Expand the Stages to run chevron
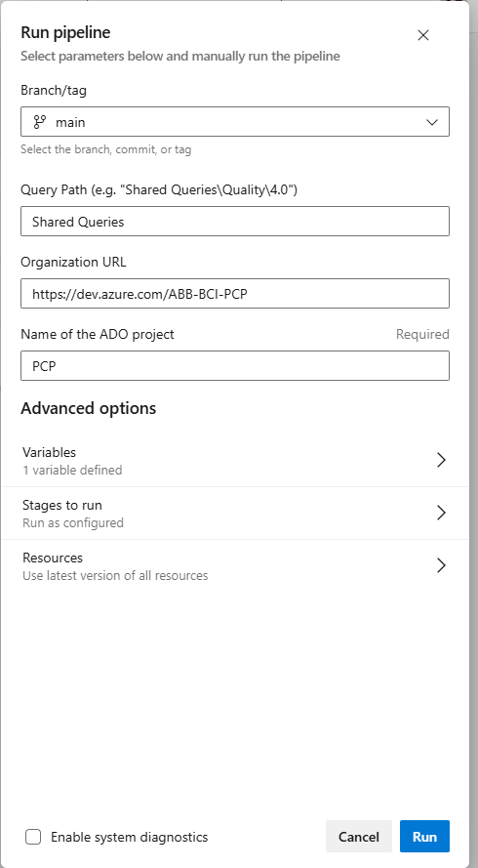478x868 pixels. click(x=441, y=513)
